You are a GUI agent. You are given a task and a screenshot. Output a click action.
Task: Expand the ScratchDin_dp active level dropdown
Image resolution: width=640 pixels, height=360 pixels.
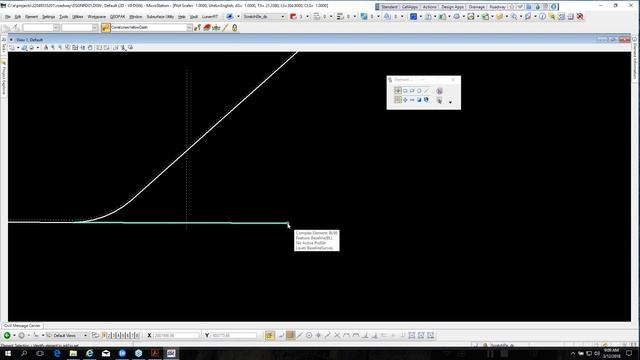282,17
